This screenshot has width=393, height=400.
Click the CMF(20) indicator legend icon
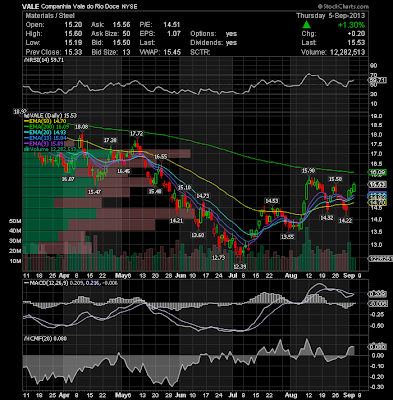[25, 339]
